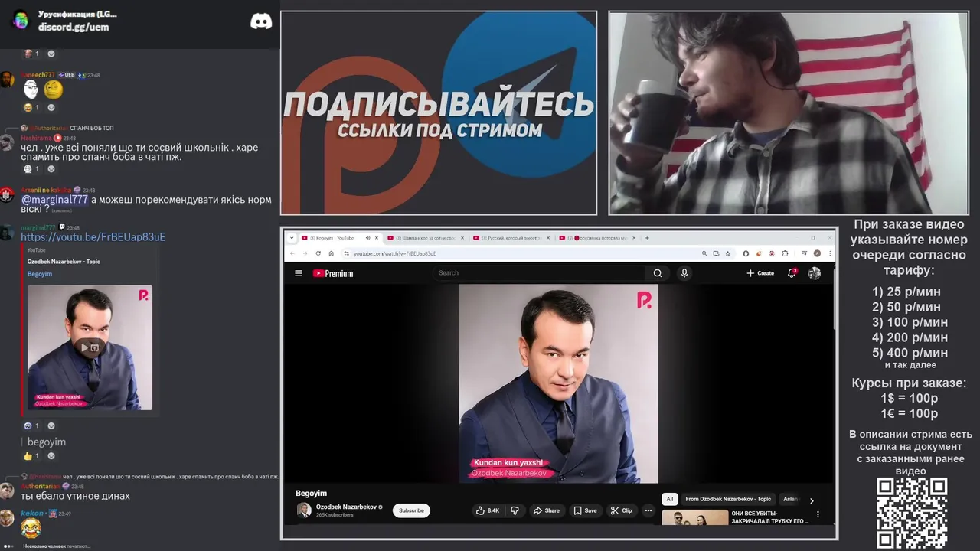980x551 pixels.
Task: Click the Урусификация server name header
Action: [x=77, y=14]
